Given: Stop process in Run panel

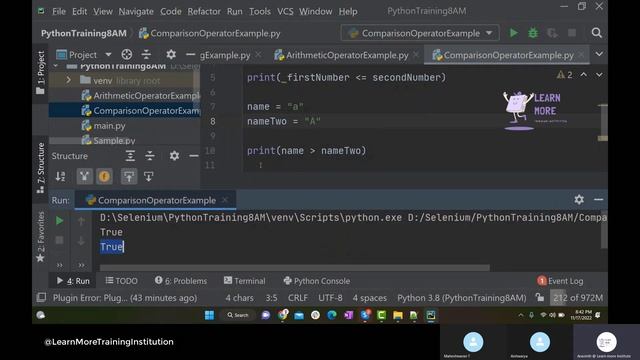Looking at the screenshot, I should (60, 240).
